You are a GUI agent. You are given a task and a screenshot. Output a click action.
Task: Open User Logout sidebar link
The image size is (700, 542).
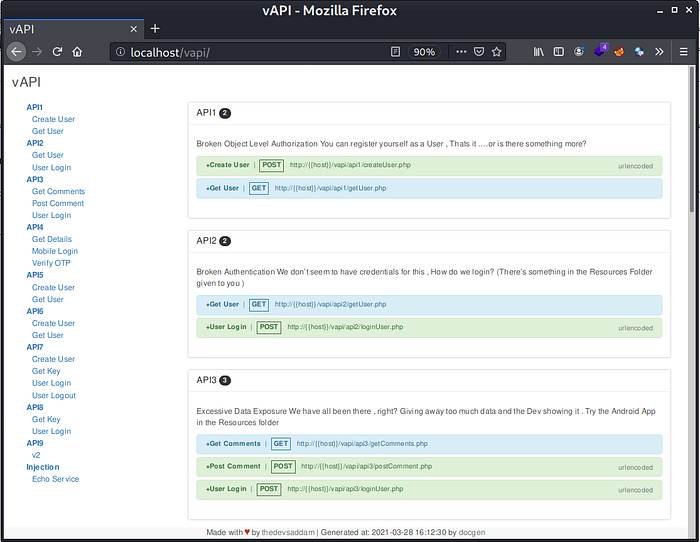[x=54, y=395]
